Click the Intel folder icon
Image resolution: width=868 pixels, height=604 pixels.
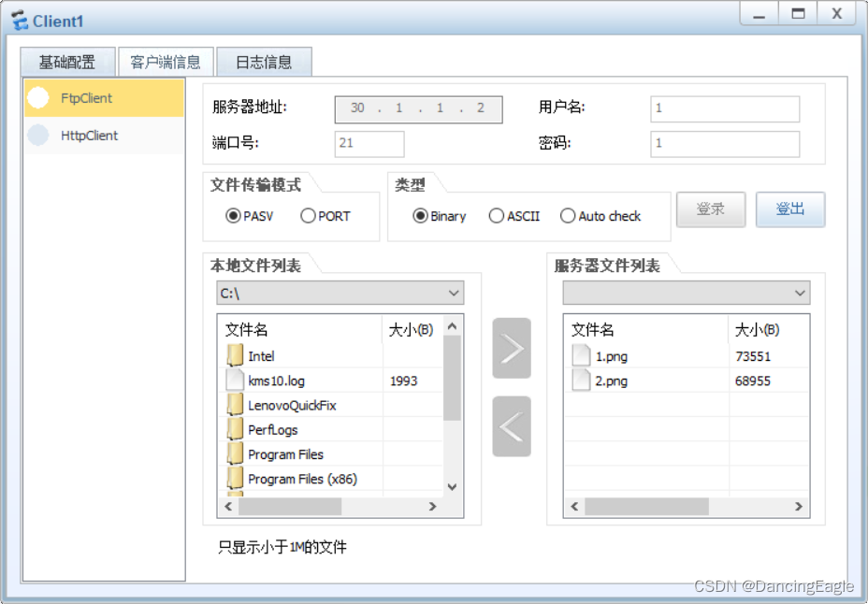pyautogui.click(x=235, y=355)
